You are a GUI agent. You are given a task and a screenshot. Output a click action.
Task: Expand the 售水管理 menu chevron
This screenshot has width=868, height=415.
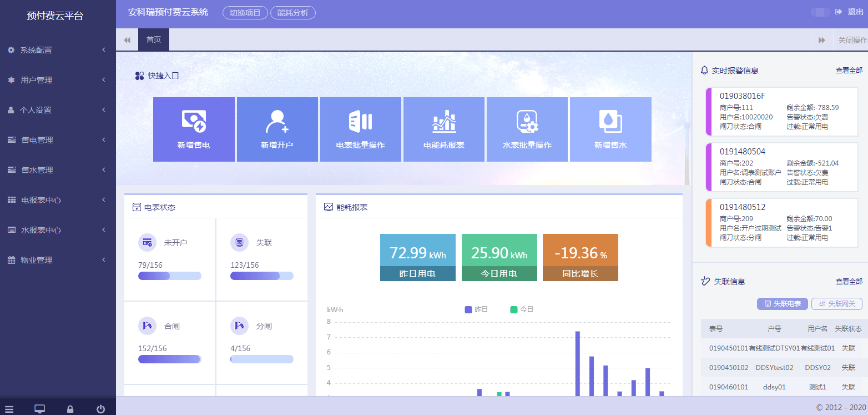pyautogui.click(x=104, y=170)
